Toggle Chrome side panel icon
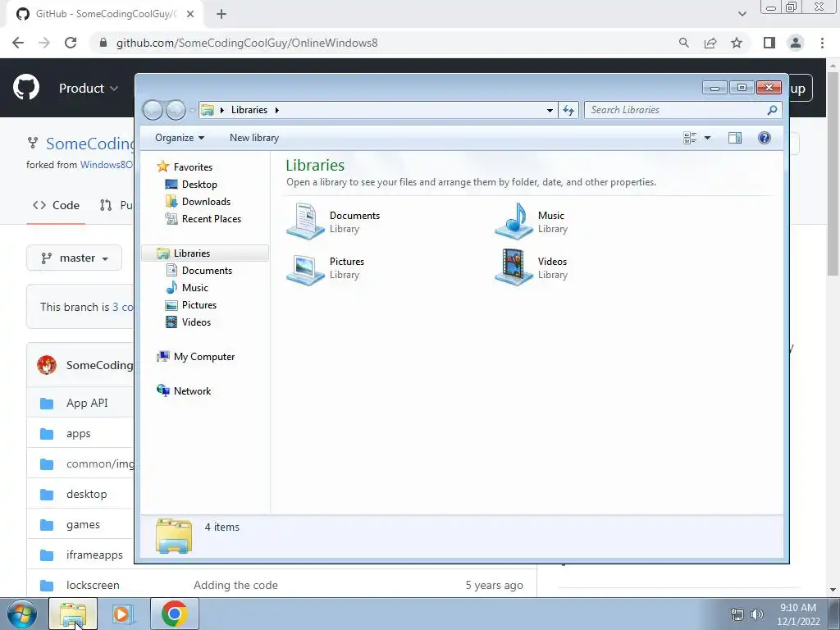The image size is (840, 630). pos(769,43)
